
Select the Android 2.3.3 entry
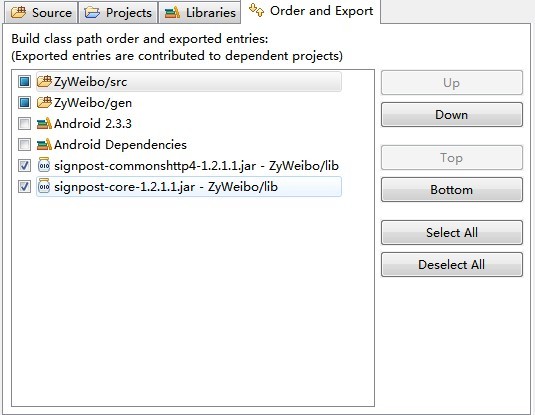[93, 124]
